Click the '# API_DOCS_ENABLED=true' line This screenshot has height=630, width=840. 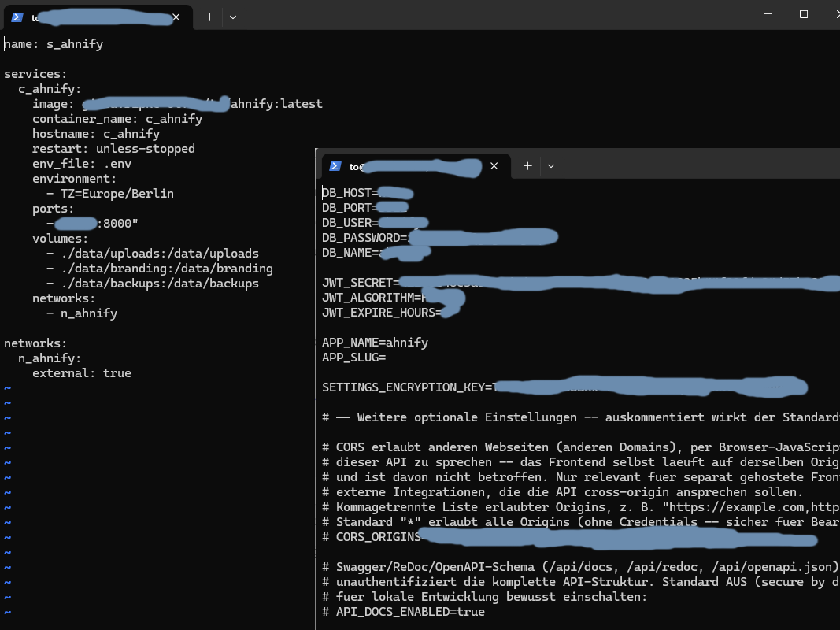tap(403, 613)
